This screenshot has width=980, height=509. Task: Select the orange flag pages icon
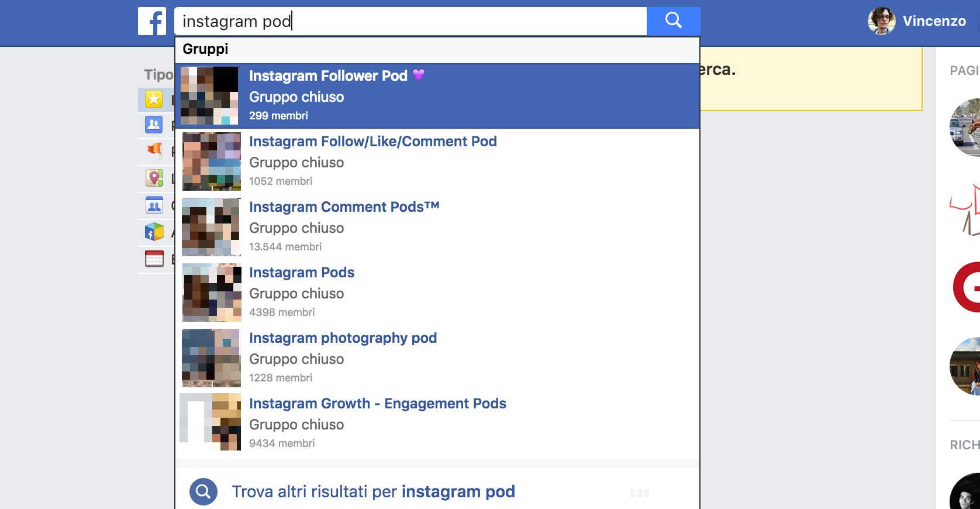pos(154,150)
